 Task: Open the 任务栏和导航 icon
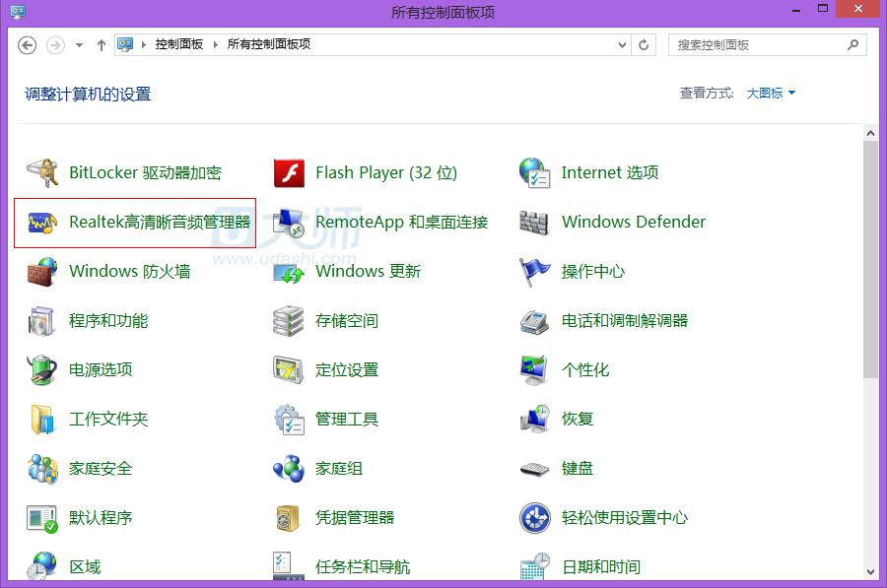tap(289, 566)
